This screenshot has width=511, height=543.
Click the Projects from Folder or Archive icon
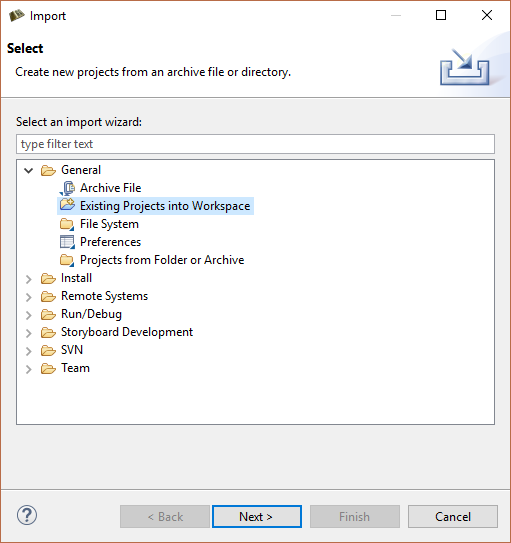67,260
